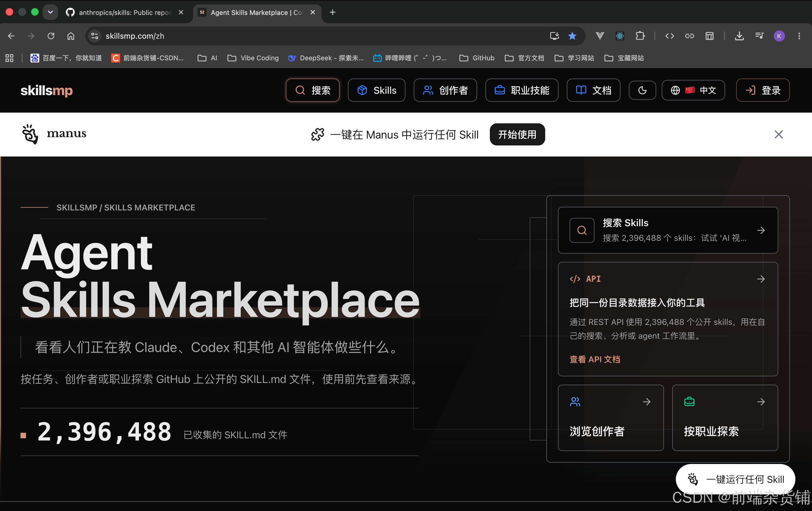812x511 pixels.
Task: Open the Chrome three-dot menu
Action: pos(799,36)
